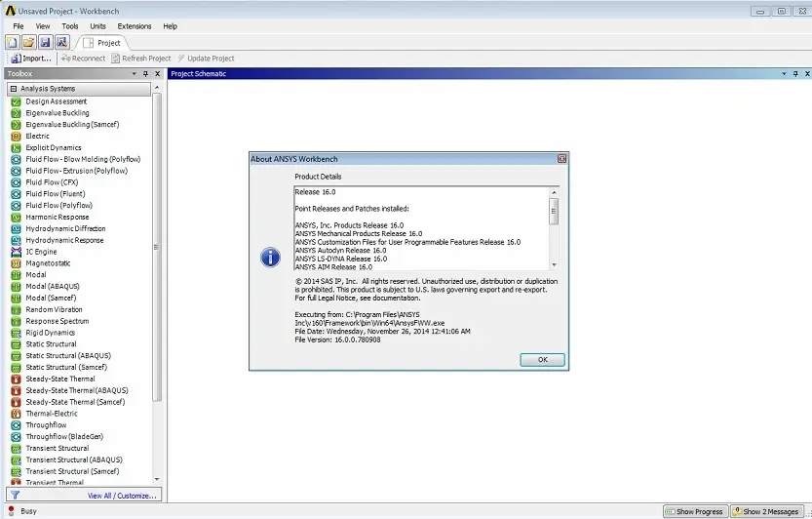Click the Random Vibration icon

coord(16,309)
